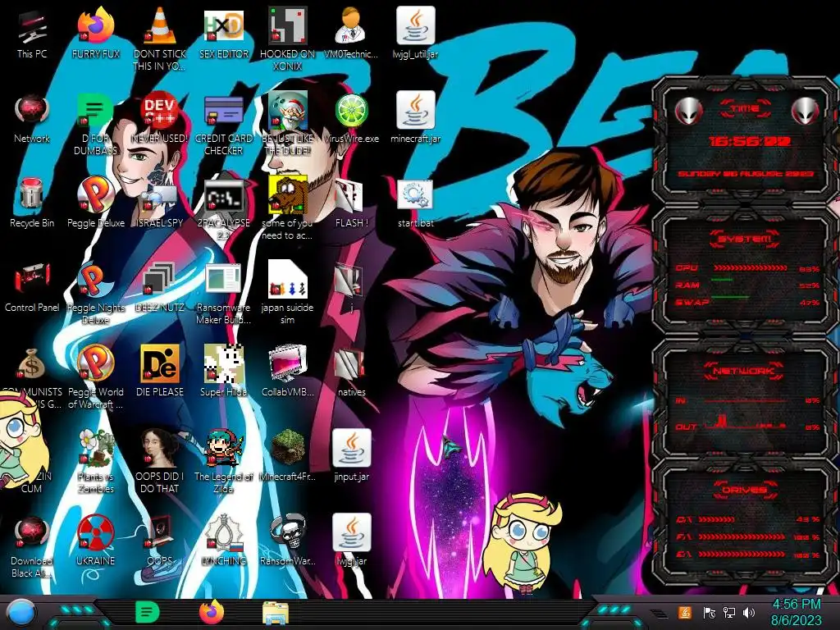Screen dimensions: 840x630
Task: Open Control Panel desktop icon
Action: point(32,288)
